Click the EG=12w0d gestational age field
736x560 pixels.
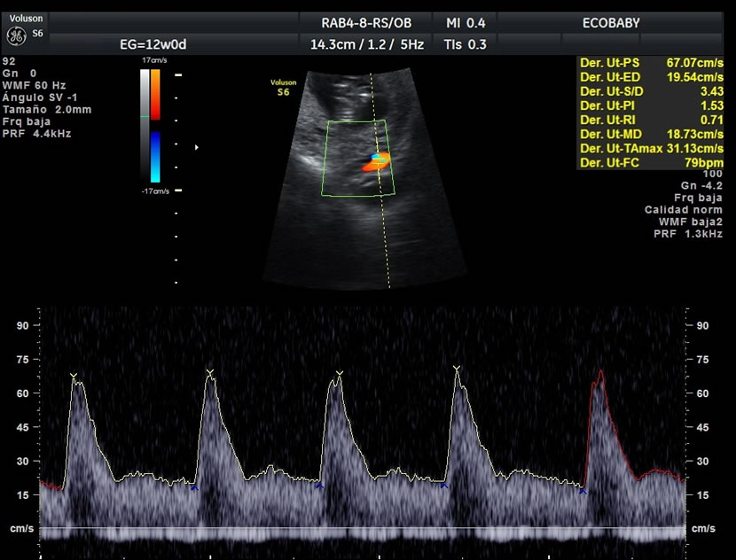click(x=153, y=43)
